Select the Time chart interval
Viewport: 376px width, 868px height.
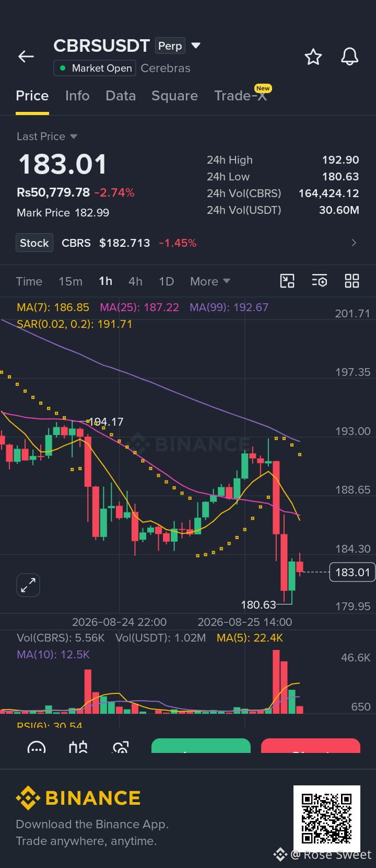point(29,281)
